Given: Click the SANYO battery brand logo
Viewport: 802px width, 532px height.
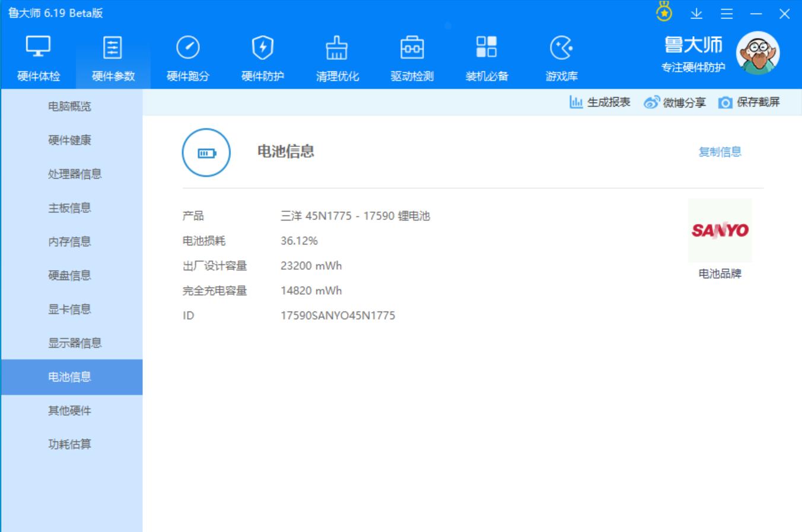Looking at the screenshot, I should pos(719,231).
